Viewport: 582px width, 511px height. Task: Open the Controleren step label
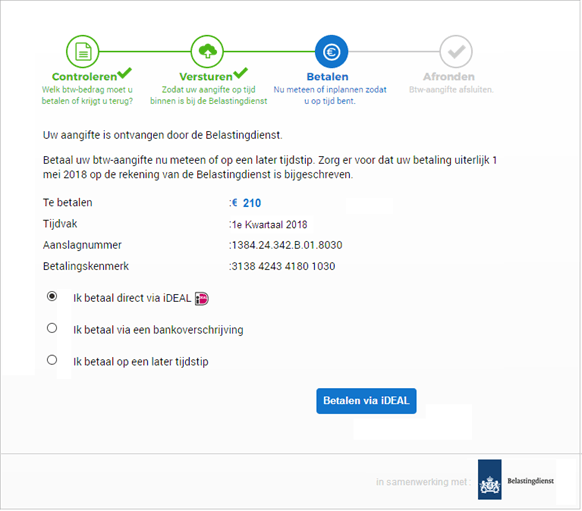point(85,76)
